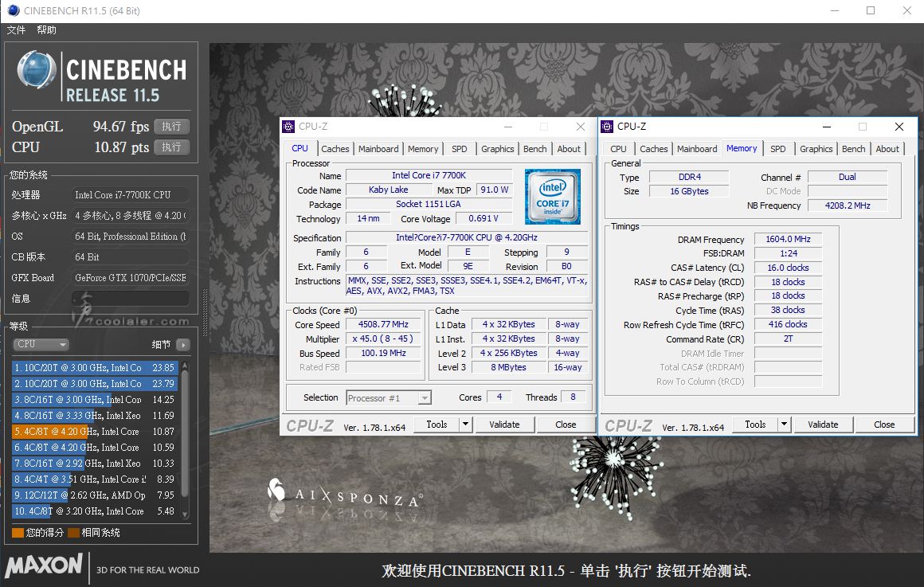Click the 信息 info input field
Screen dimensions: 924x587
(130, 298)
